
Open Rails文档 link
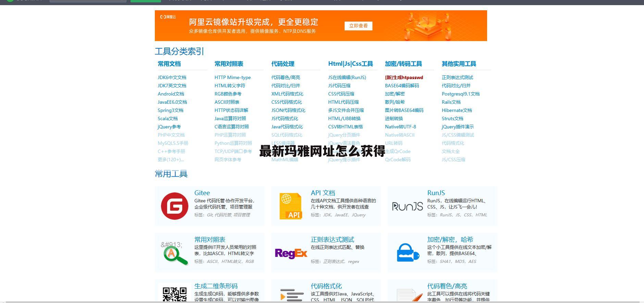pyautogui.click(x=451, y=102)
